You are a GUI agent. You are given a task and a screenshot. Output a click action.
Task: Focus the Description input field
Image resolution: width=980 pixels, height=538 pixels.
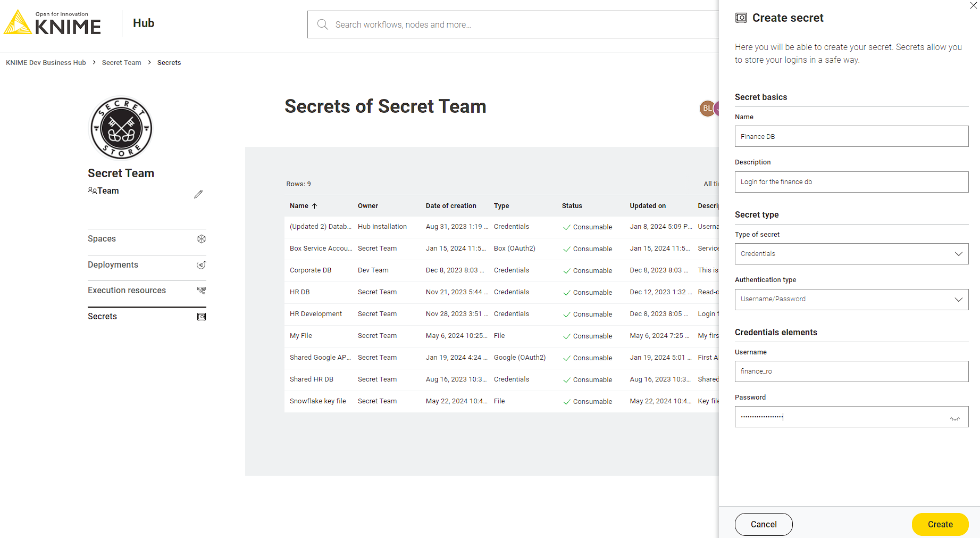point(851,182)
